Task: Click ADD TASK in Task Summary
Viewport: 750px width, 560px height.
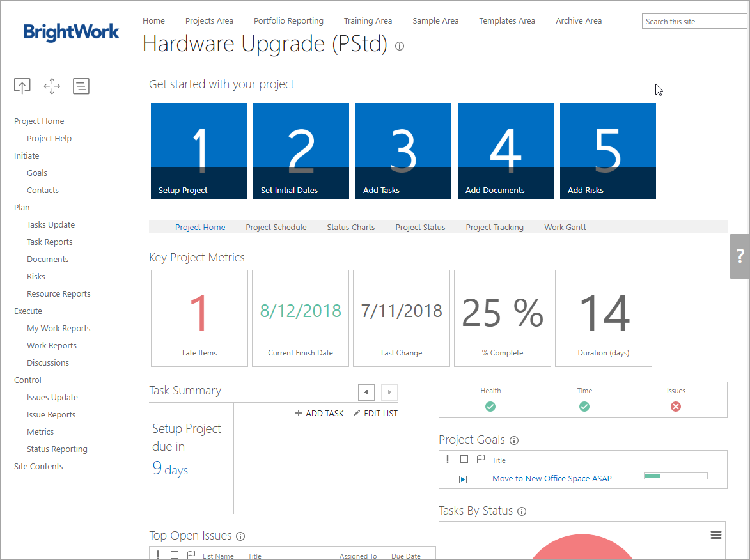Action: 319,413
